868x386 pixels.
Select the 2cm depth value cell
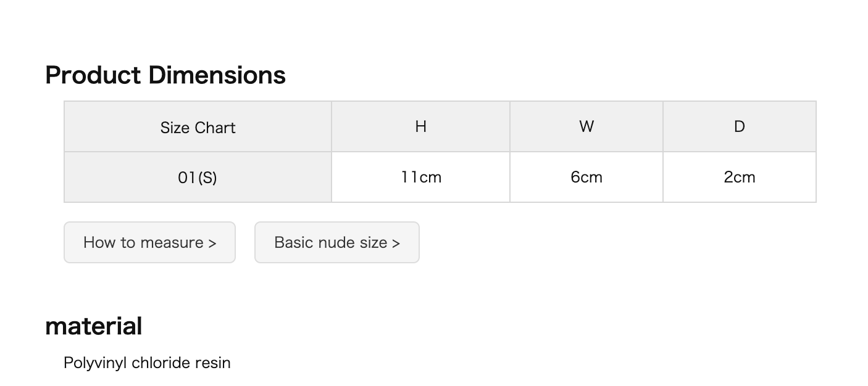[740, 177]
